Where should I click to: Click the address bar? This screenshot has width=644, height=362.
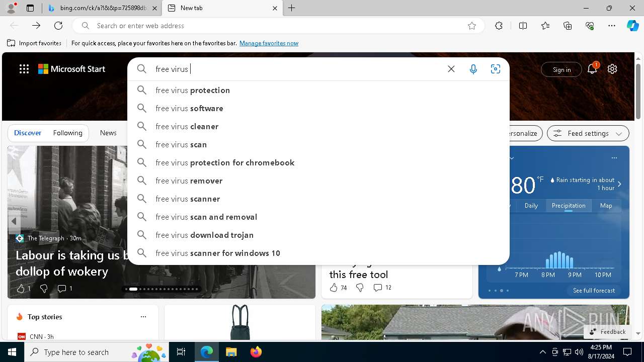[278, 26]
